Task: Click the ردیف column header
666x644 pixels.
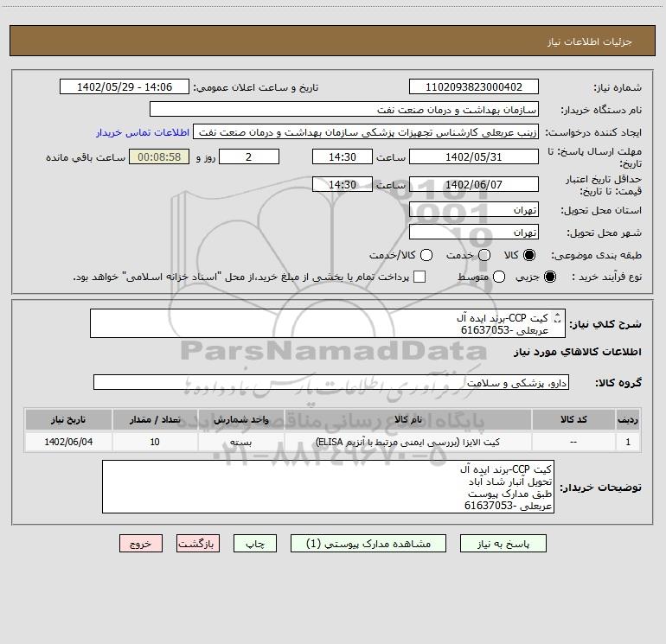Action: pos(628,419)
